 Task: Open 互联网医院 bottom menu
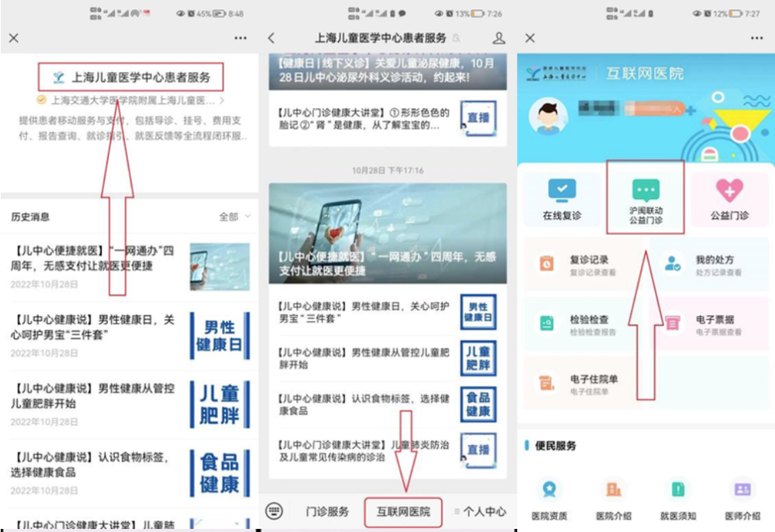pos(403,512)
